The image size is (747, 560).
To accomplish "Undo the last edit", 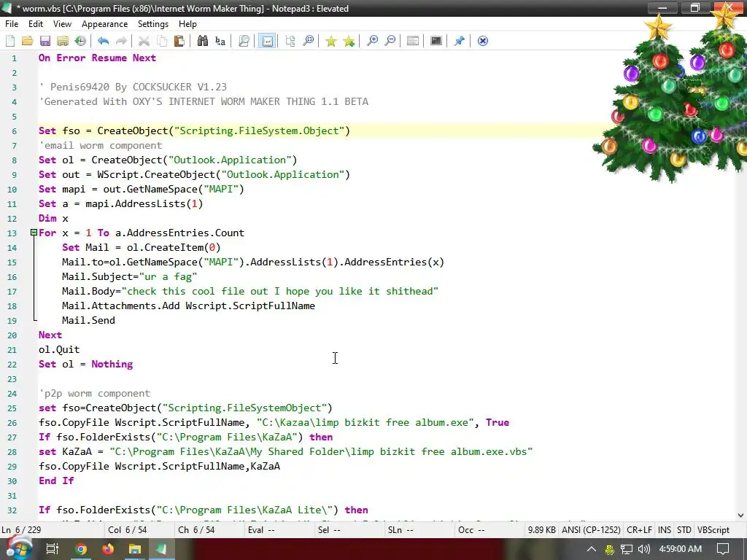I will pos(104,41).
